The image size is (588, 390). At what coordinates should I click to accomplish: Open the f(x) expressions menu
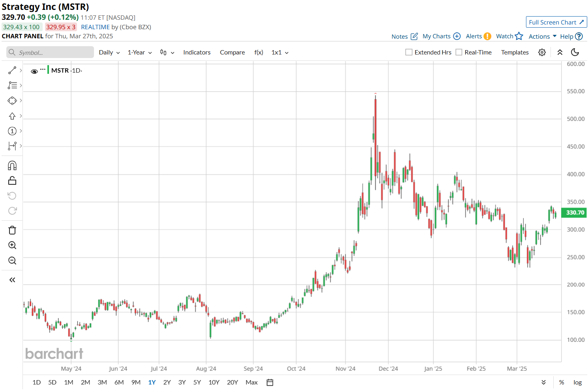pos(259,52)
